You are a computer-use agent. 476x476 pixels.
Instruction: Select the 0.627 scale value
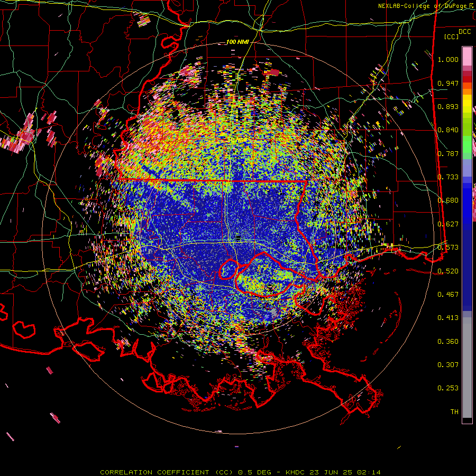tap(448, 224)
